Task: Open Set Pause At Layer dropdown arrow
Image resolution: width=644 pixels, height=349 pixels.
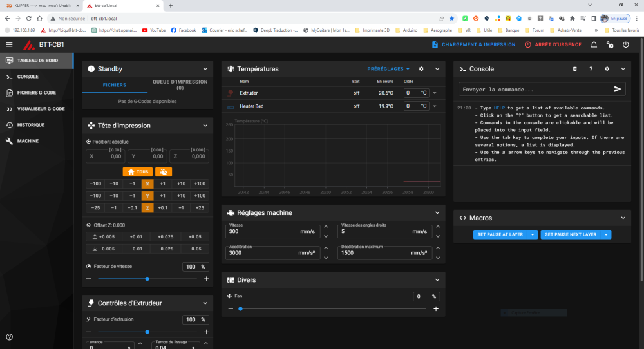Action: (x=533, y=234)
